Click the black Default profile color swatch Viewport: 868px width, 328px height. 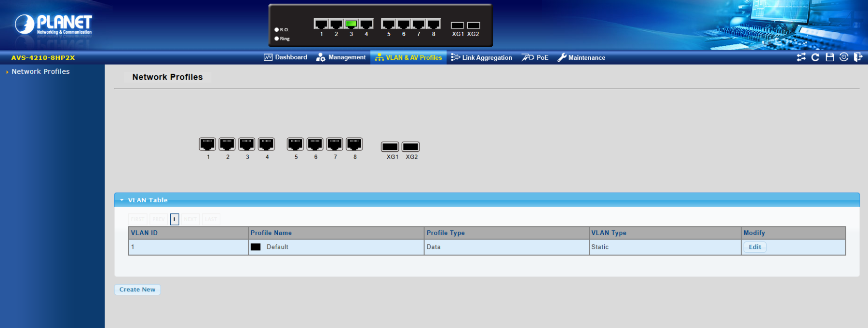coord(256,247)
